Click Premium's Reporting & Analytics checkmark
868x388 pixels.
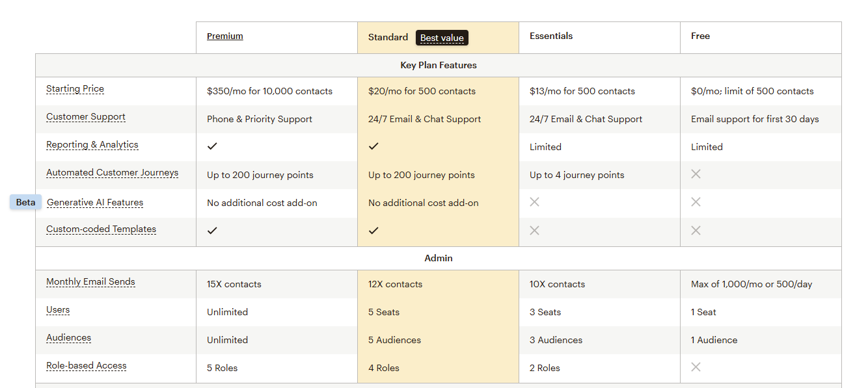click(212, 146)
